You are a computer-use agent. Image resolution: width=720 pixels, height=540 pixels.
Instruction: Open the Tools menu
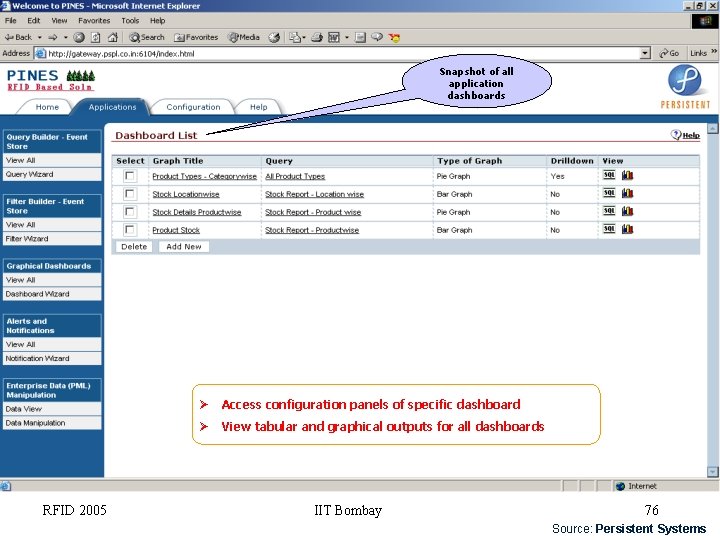pyautogui.click(x=130, y=21)
